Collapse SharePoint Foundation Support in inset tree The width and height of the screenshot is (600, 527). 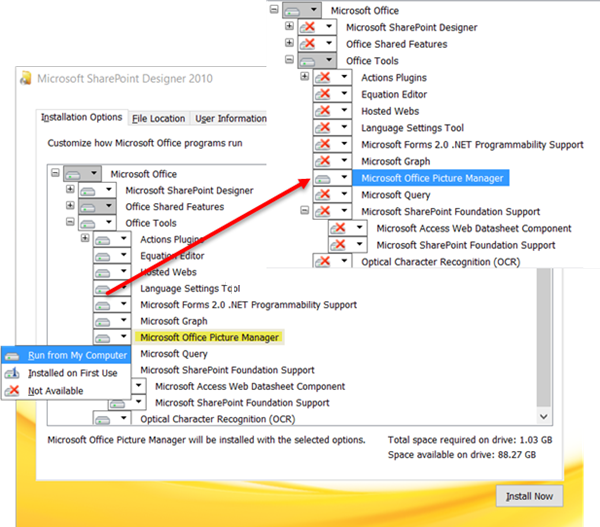pyautogui.click(x=305, y=210)
